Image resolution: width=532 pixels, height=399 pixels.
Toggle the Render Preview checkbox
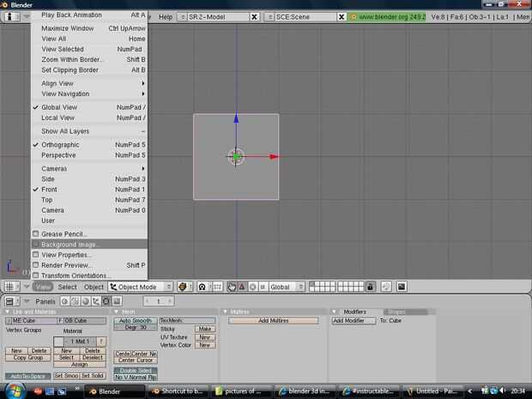[35, 265]
